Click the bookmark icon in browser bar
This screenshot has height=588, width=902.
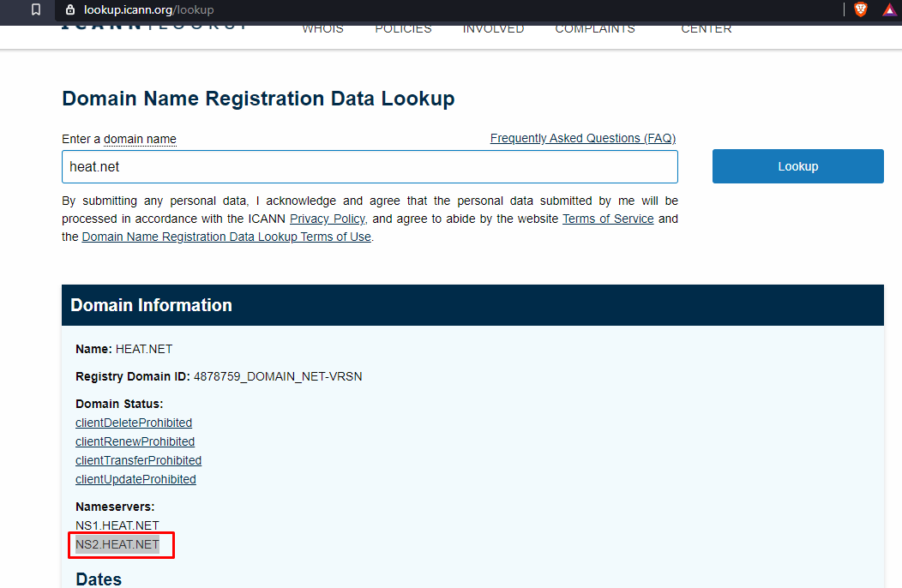point(36,9)
